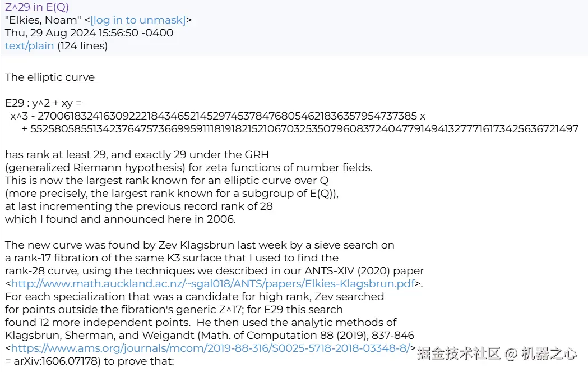This screenshot has height=372, width=588.
Task: Click the "(124 lines)" text
Action: [82, 46]
